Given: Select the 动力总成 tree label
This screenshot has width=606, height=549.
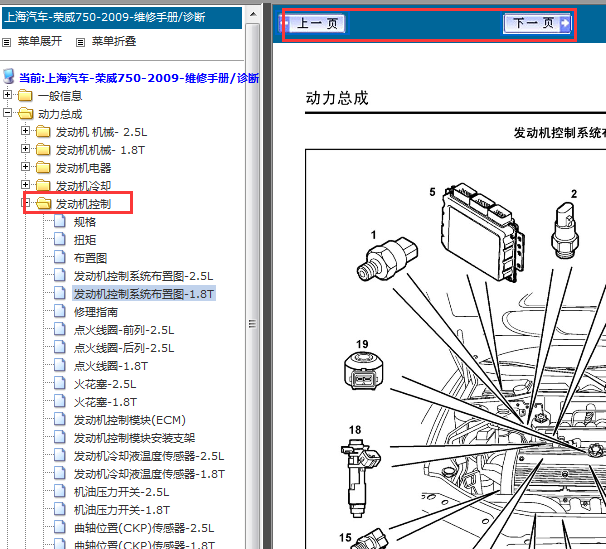Looking at the screenshot, I should (x=60, y=114).
